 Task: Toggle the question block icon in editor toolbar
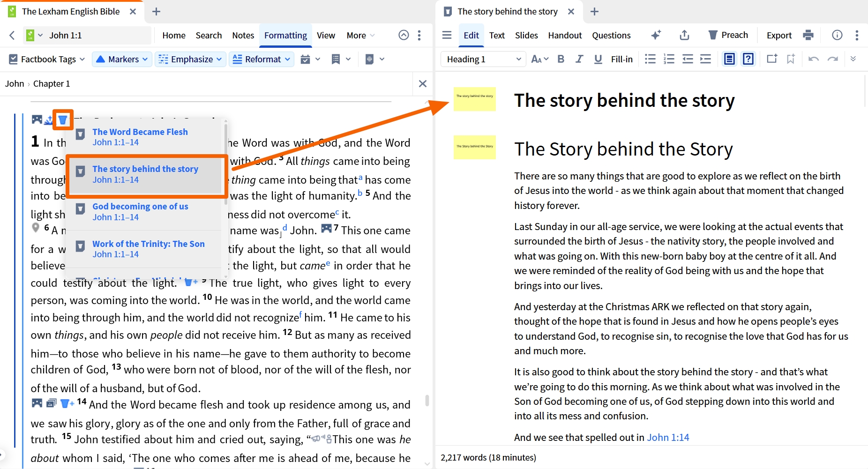click(748, 59)
